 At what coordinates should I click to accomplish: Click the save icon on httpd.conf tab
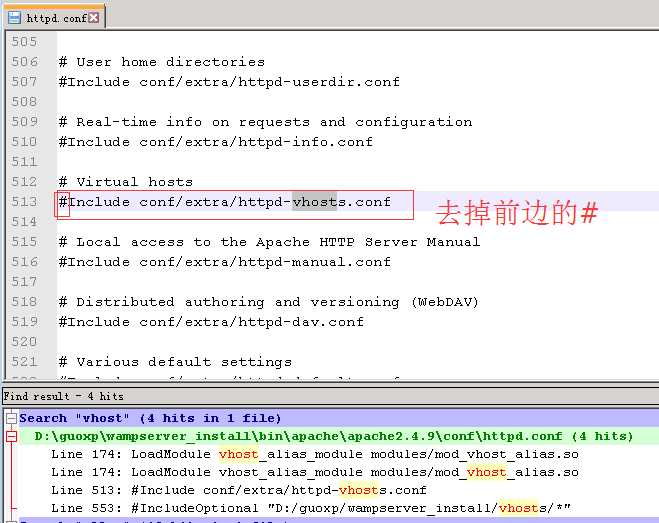pos(14,18)
